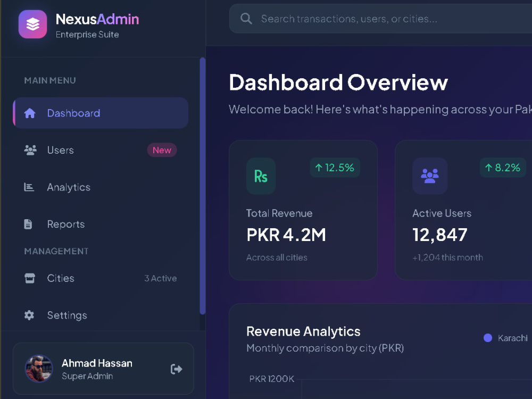Click the PKR 4.2M revenue value
This screenshot has height=399, width=532.
click(286, 235)
